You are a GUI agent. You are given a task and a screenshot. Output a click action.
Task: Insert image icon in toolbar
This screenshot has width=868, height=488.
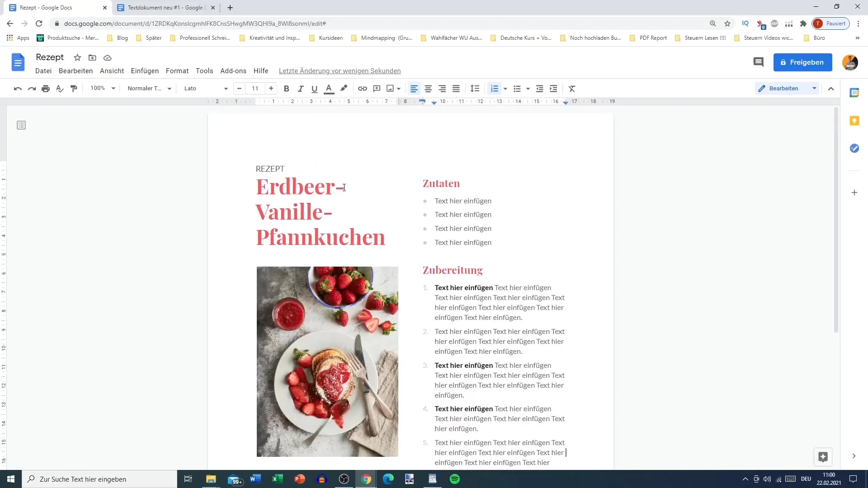(390, 89)
